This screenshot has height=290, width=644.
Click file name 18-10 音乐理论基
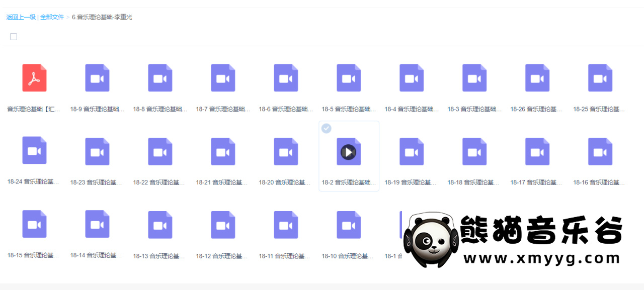[349, 256]
